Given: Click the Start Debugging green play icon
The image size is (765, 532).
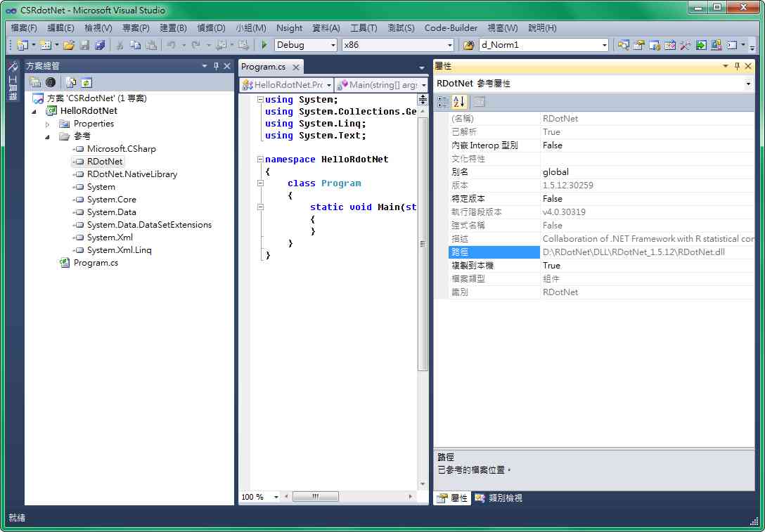Looking at the screenshot, I should click(264, 45).
